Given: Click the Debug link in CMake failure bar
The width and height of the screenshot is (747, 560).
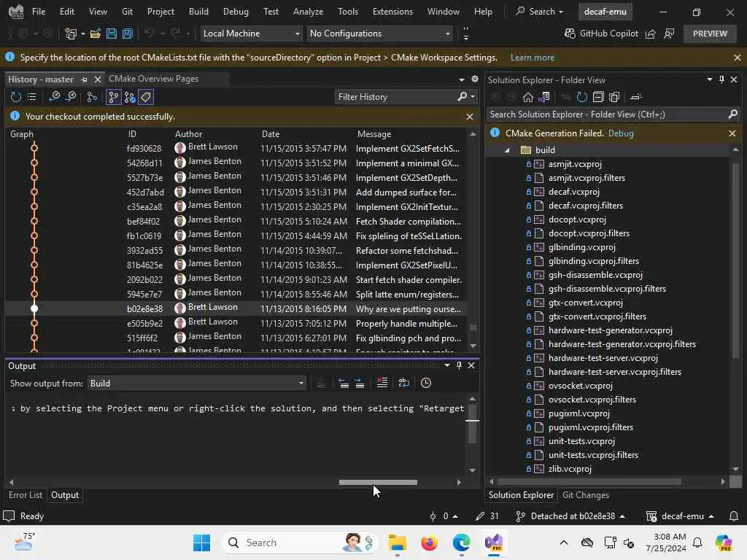Looking at the screenshot, I should click(621, 133).
